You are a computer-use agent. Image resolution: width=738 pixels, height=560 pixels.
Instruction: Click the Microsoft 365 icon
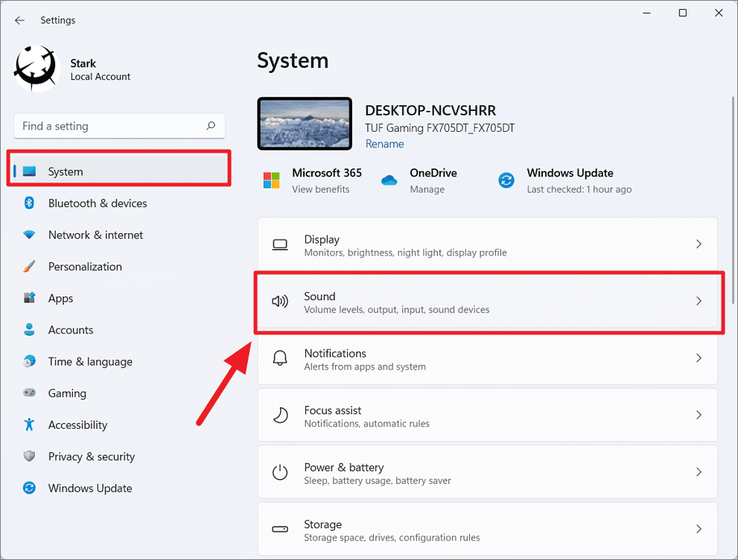click(x=271, y=179)
